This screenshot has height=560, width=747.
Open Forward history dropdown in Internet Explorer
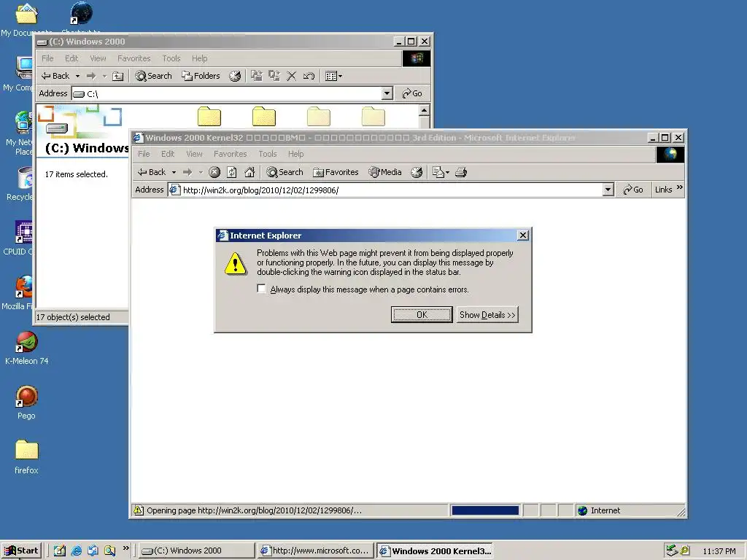(201, 172)
